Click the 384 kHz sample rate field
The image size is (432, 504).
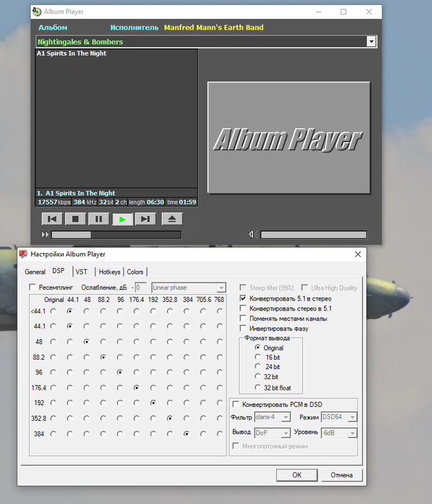(85, 202)
